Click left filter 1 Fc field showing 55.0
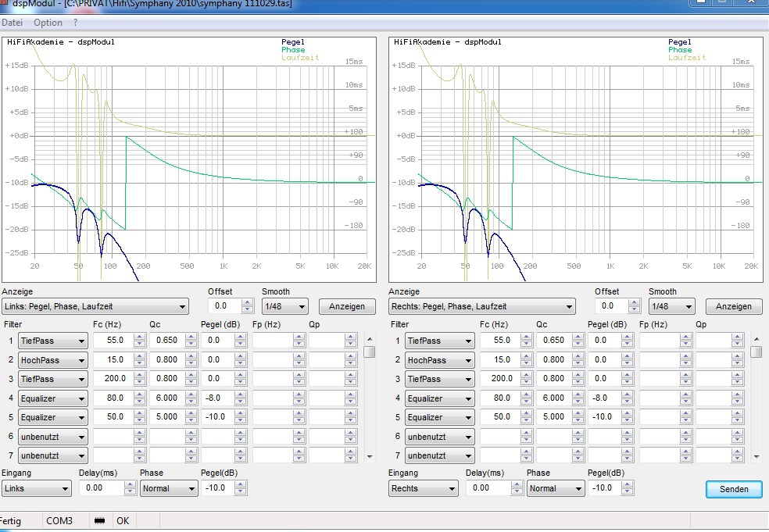Viewport: 769px width, 532px height. pyautogui.click(x=113, y=341)
